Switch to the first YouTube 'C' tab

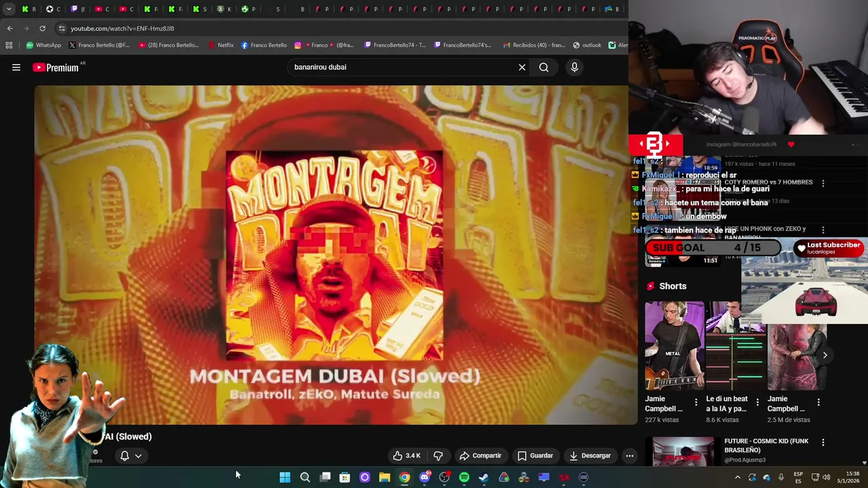point(102,9)
